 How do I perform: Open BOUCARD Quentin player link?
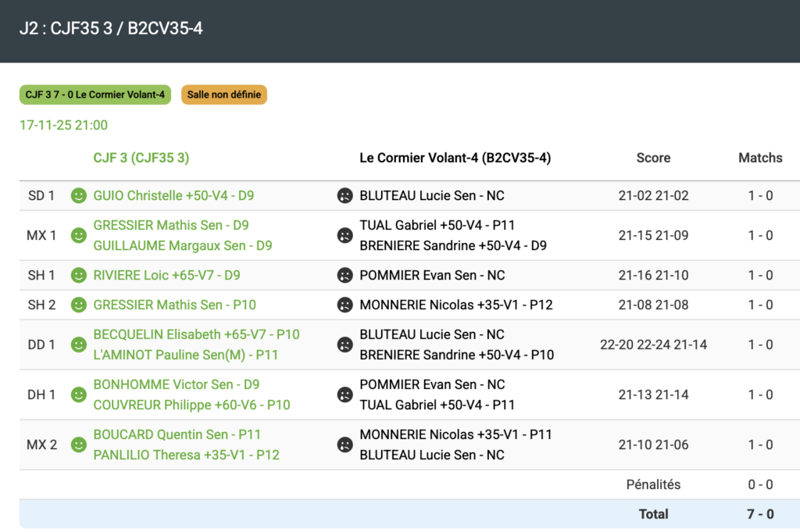coord(177,434)
